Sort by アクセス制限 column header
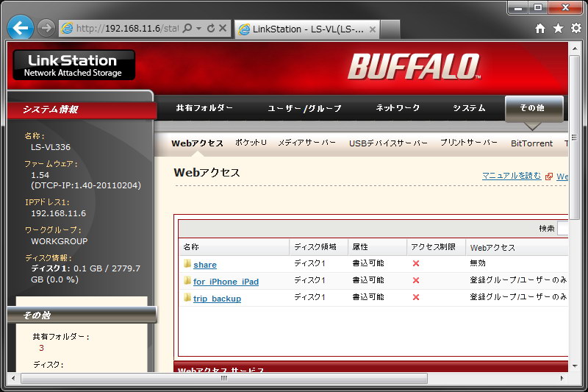The width and height of the screenshot is (588, 392). coord(436,247)
